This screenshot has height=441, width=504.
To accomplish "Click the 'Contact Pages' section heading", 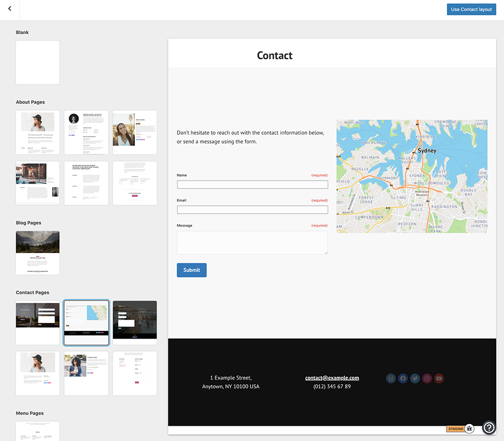I will (x=33, y=292).
